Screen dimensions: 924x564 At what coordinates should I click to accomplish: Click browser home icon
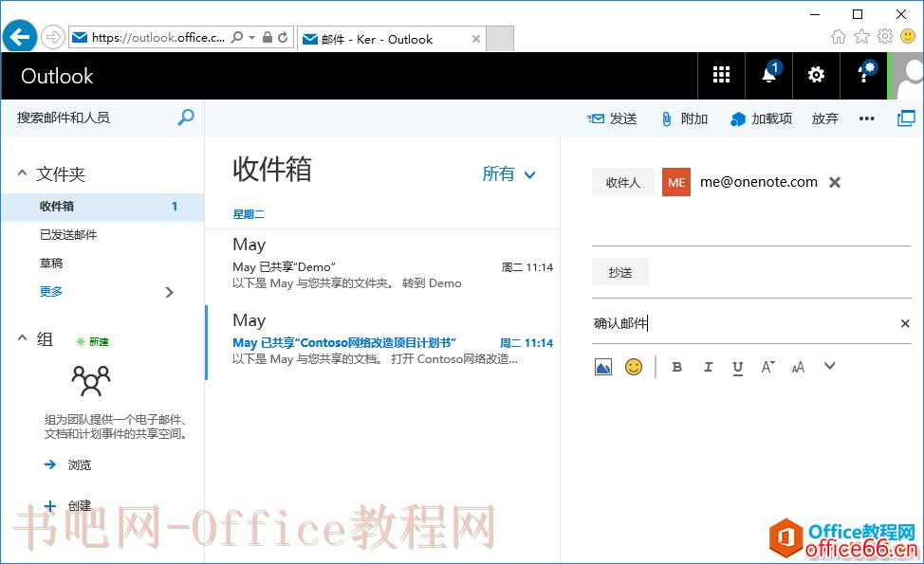838,37
